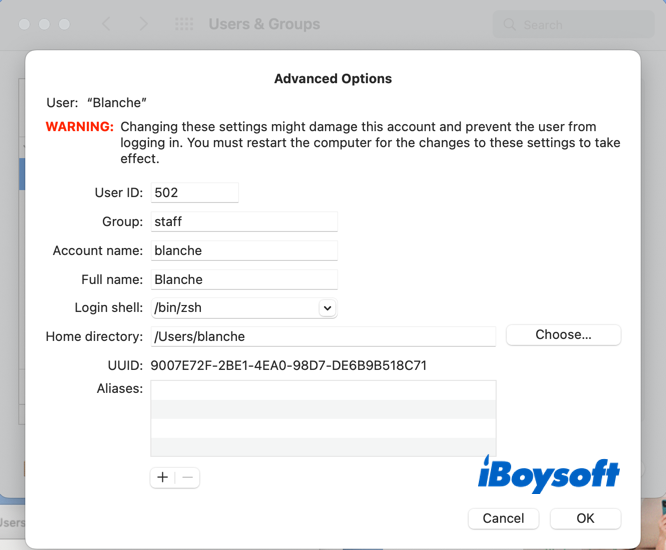Click the /bin/zsh login shell text box
Viewport: 666px width, 550px height.
[x=233, y=308]
